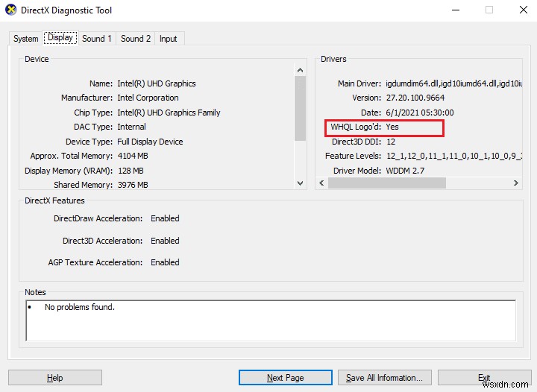Select Direct3D DDI value '12'
This screenshot has height=392, width=537.
click(x=391, y=142)
